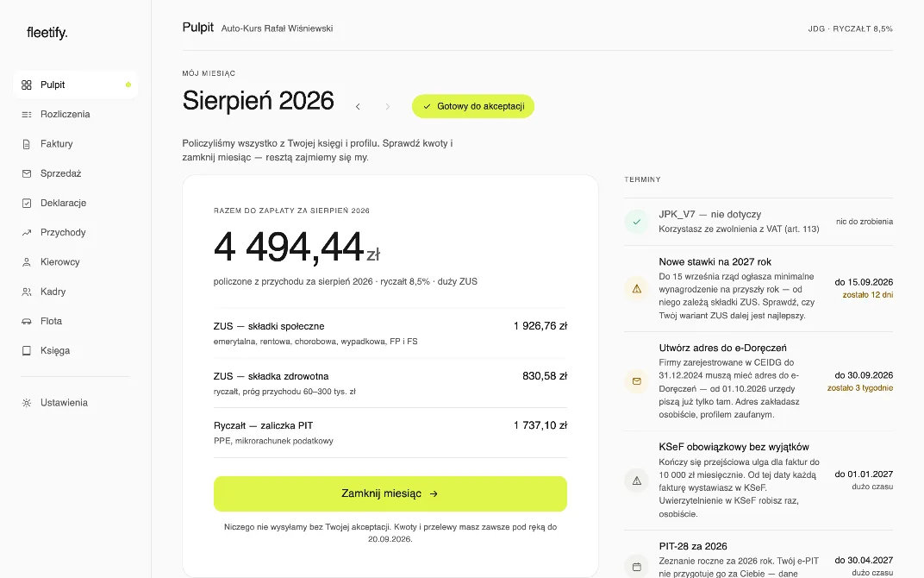
Task: Open the Nowe stawki na 2027 rok item
Action: click(759, 289)
